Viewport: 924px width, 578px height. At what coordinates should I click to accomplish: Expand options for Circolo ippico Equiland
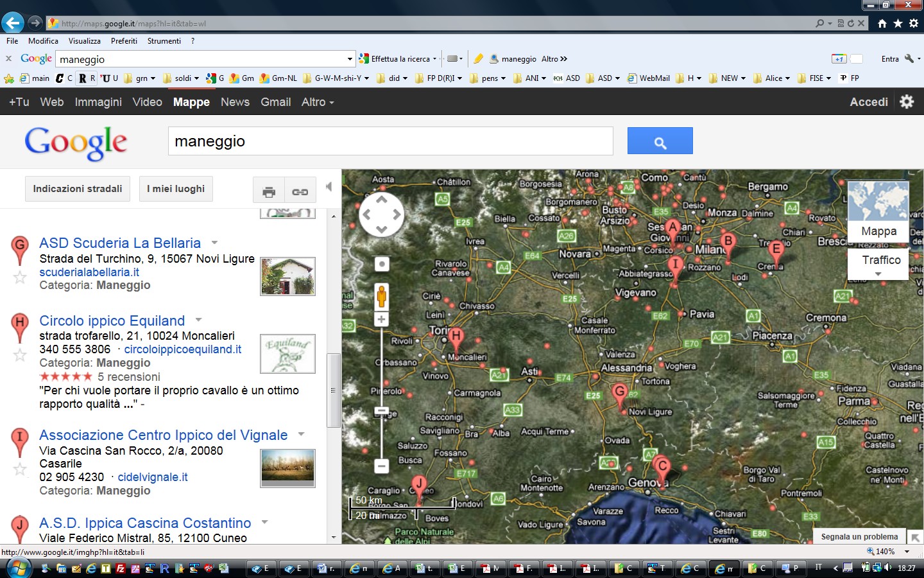198,320
